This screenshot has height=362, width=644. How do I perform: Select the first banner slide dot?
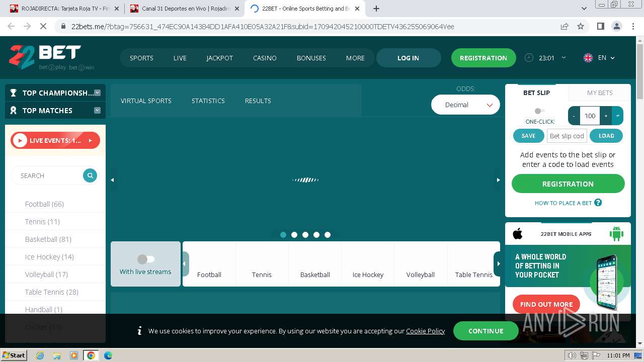283,235
